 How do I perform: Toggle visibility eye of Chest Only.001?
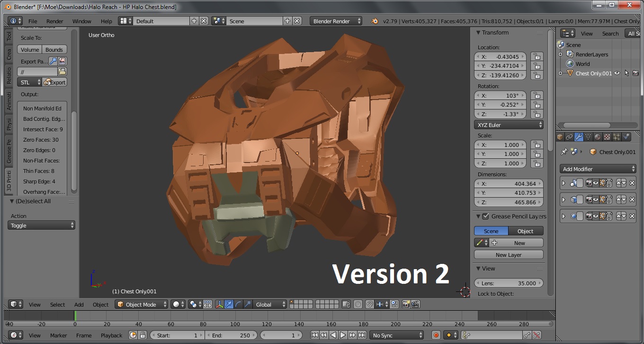pos(617,73)
